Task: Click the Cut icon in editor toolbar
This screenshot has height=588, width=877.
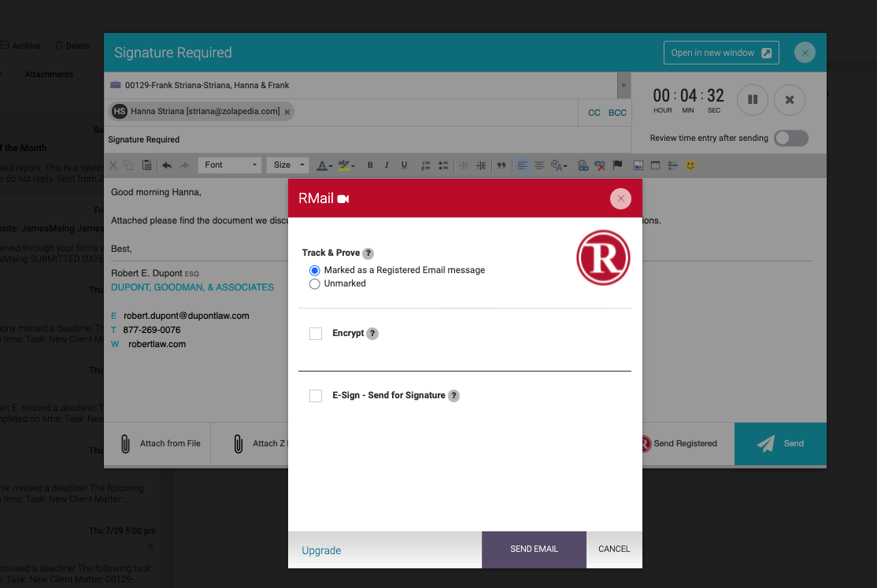Action: [113, 165]
